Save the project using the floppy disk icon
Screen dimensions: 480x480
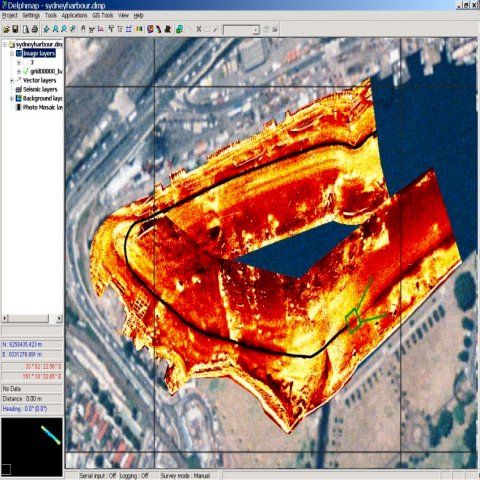click(15, 30)
